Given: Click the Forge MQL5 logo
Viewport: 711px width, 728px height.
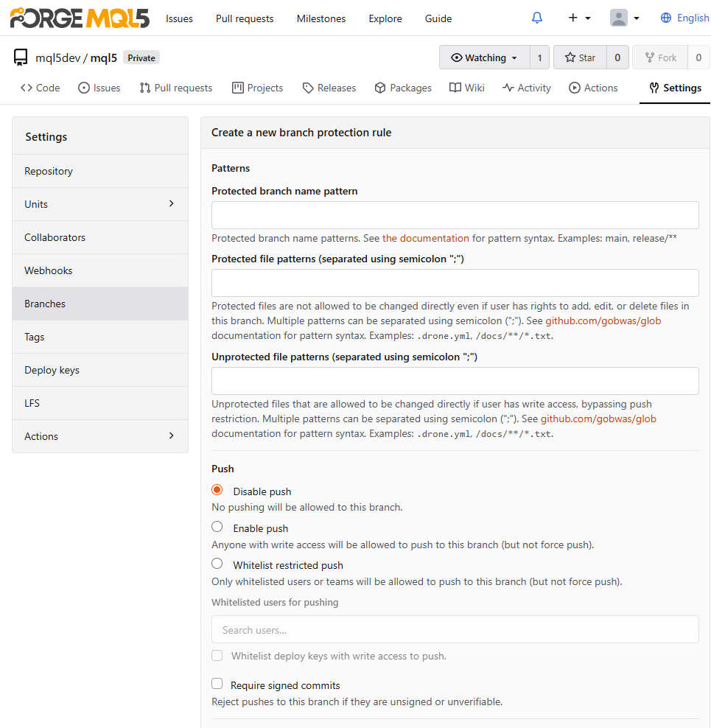Looking at the screenshot, I should coord(80,18).
